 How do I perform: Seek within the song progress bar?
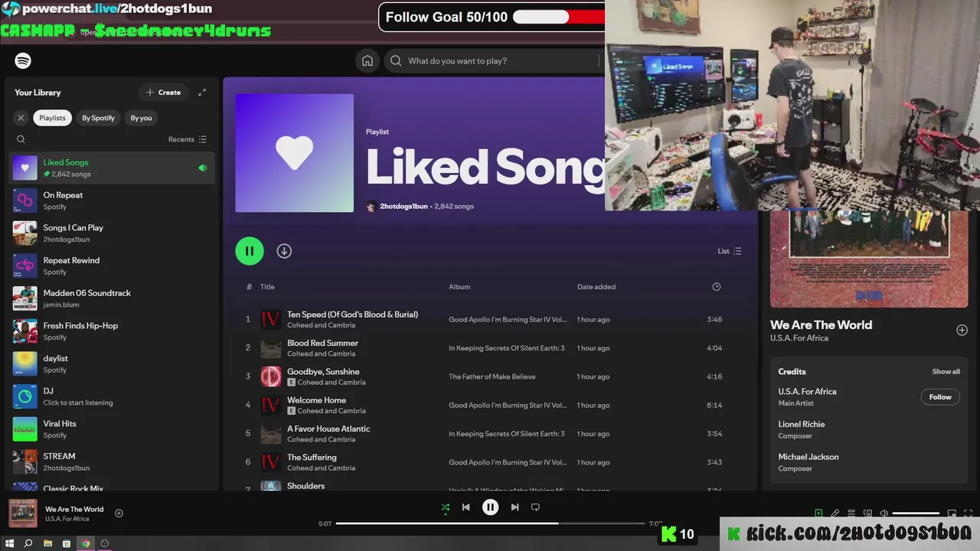pyautogui.click(x=490, y=523)
